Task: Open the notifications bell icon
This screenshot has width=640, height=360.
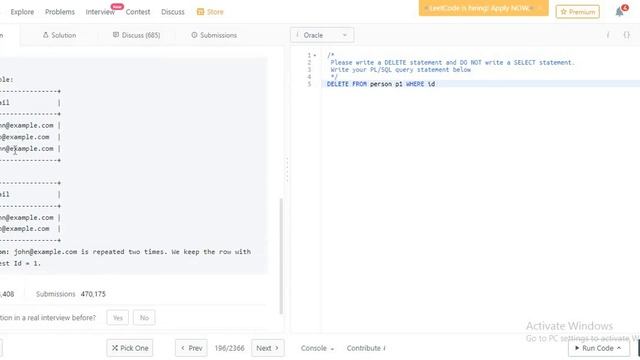Action: [x=620, y=12]
